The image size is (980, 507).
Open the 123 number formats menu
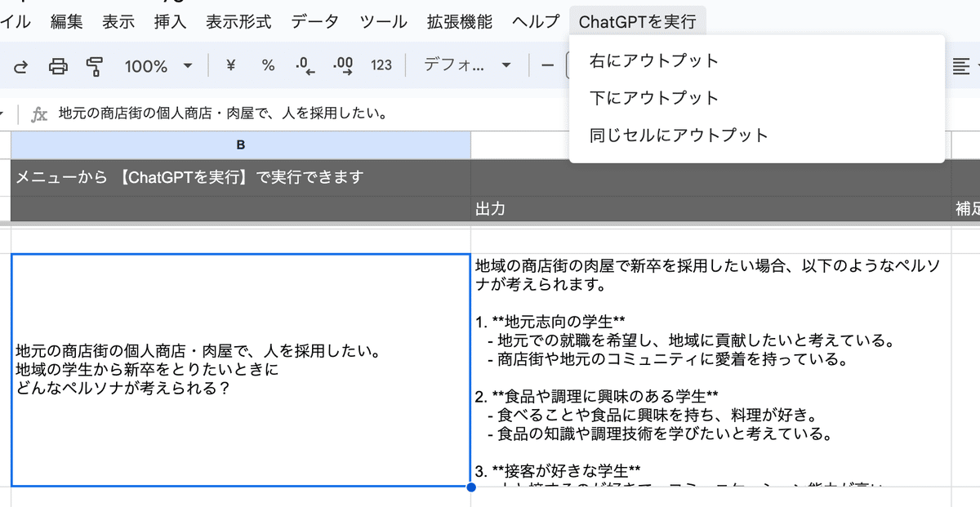click(381, 65)
